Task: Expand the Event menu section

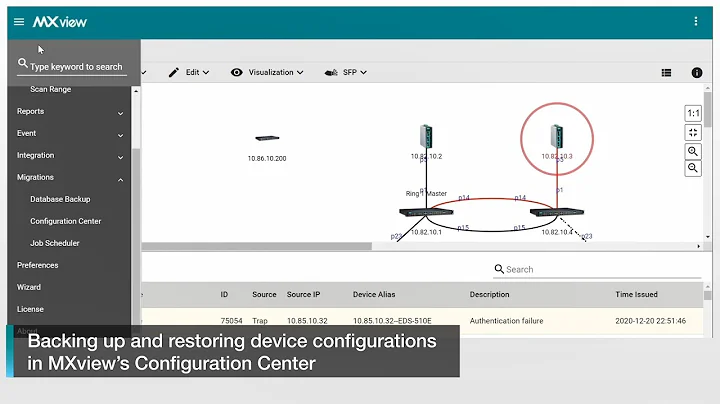Action: [70, 134]
